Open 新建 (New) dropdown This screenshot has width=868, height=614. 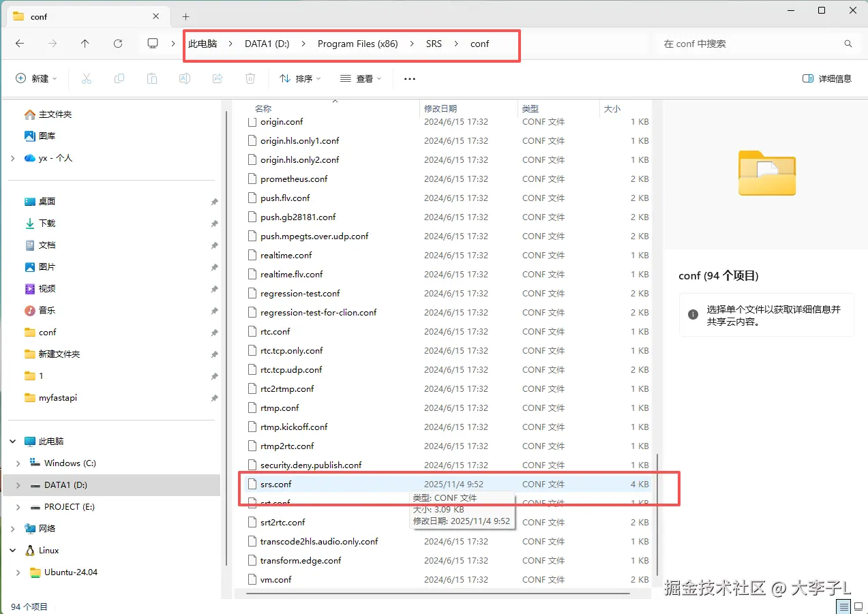click(x=37, y=78)
